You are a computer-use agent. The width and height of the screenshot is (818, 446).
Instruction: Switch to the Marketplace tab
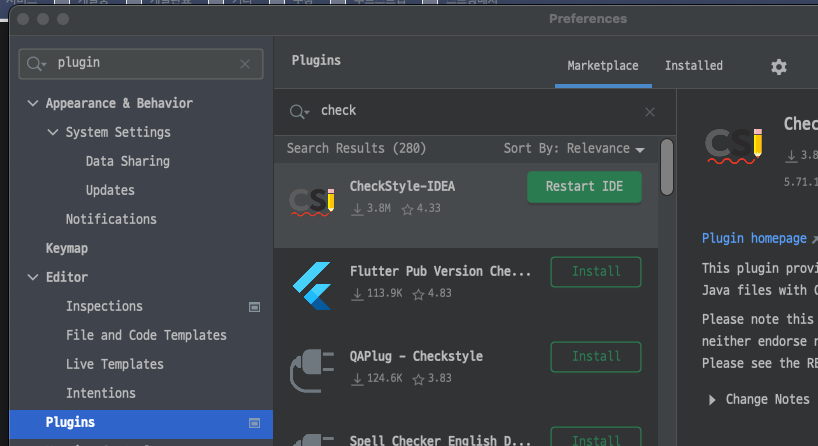coord(603,66)
